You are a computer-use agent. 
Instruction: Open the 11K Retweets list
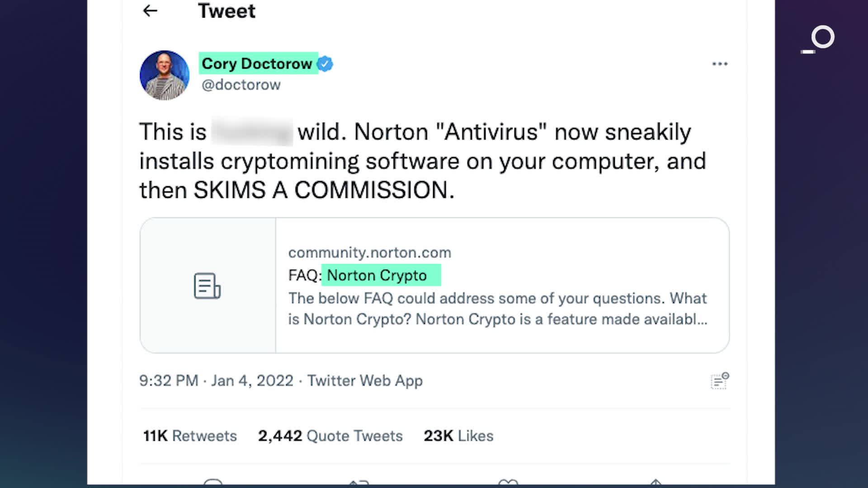click(x=189, y=436)
